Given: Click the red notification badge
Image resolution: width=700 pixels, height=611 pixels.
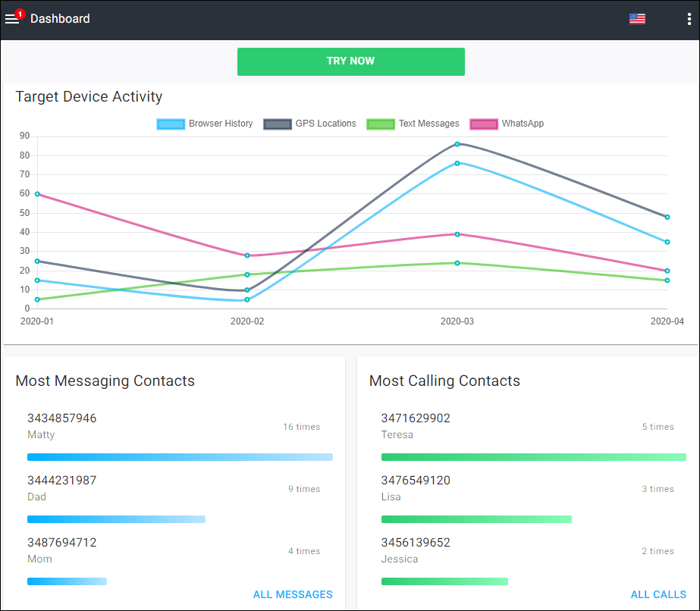Looking at the screenshot, I should pos(20,14).
